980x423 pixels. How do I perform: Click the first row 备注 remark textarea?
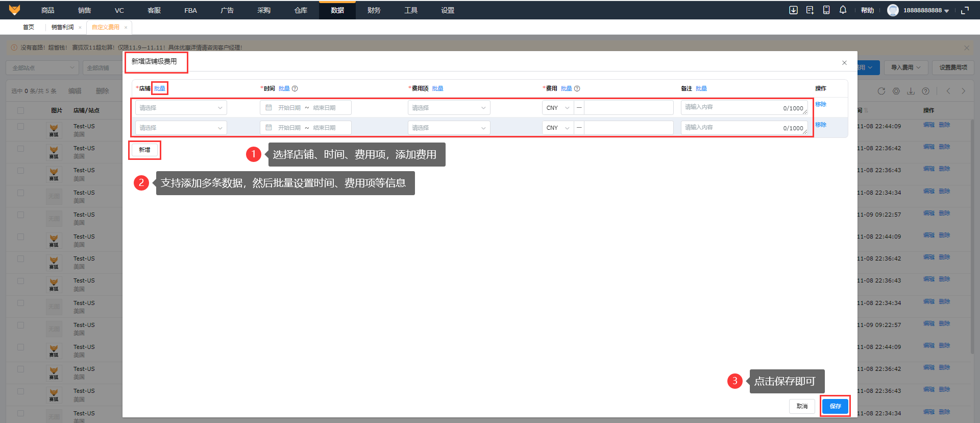[744, 108]
